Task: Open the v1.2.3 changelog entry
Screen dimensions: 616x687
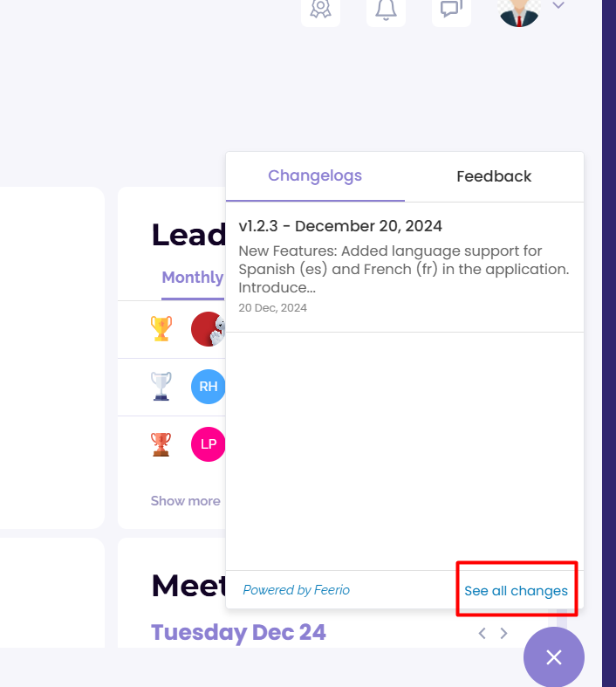Action: coord(405,267)
